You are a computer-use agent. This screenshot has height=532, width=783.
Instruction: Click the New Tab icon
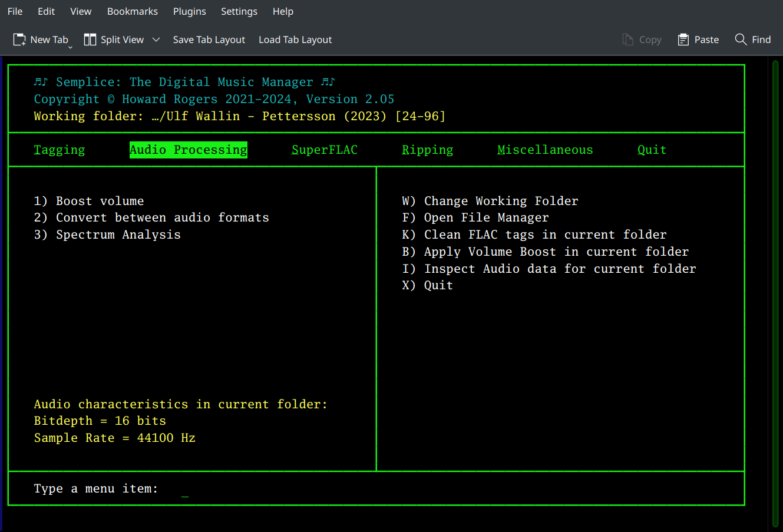pos(18,39)
